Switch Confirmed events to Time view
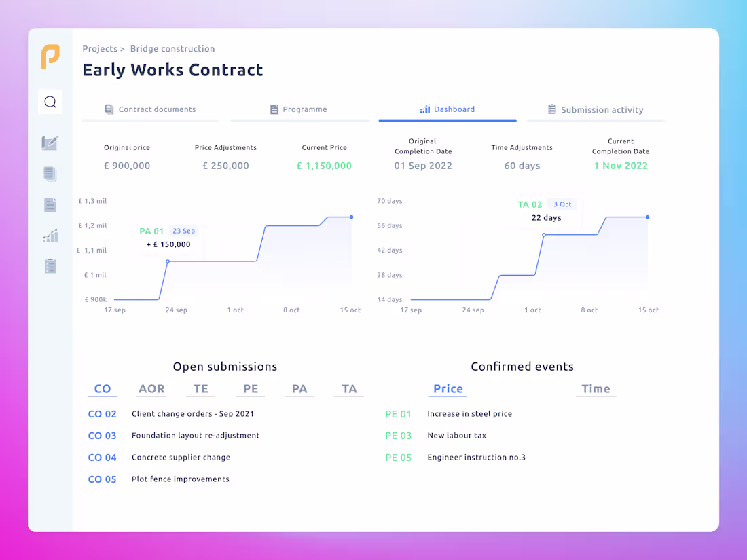This screenshot has height=560, width=747. point(596,388)
